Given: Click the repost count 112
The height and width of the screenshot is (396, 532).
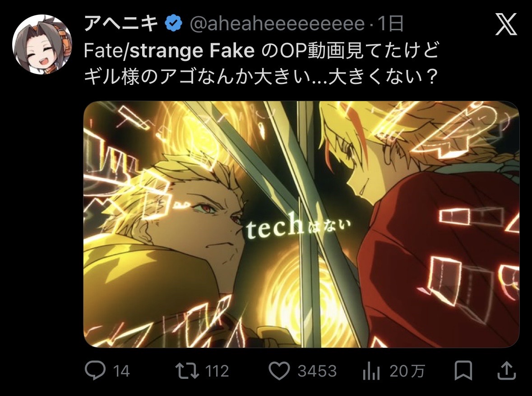Looking at the screenshot, I should 217,371.
